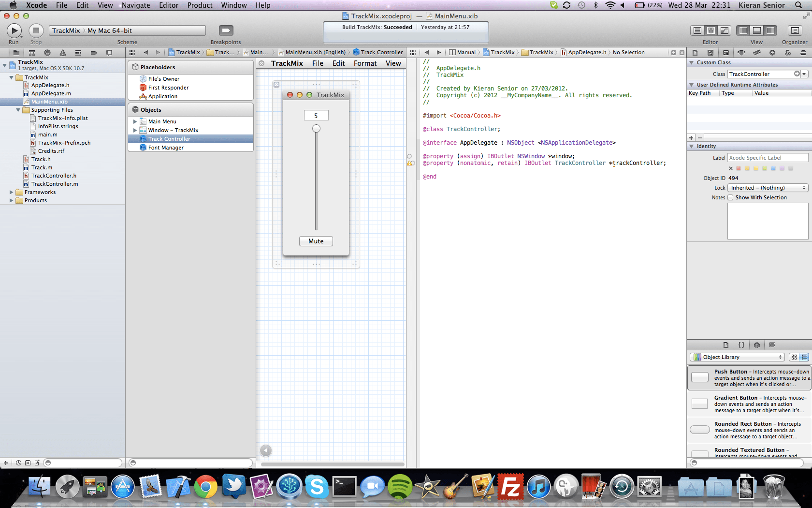The height and width of the screenshot is (508, 812).
Task: Toggle the Utilities pane visibility
Action: (x=770, y=30)
